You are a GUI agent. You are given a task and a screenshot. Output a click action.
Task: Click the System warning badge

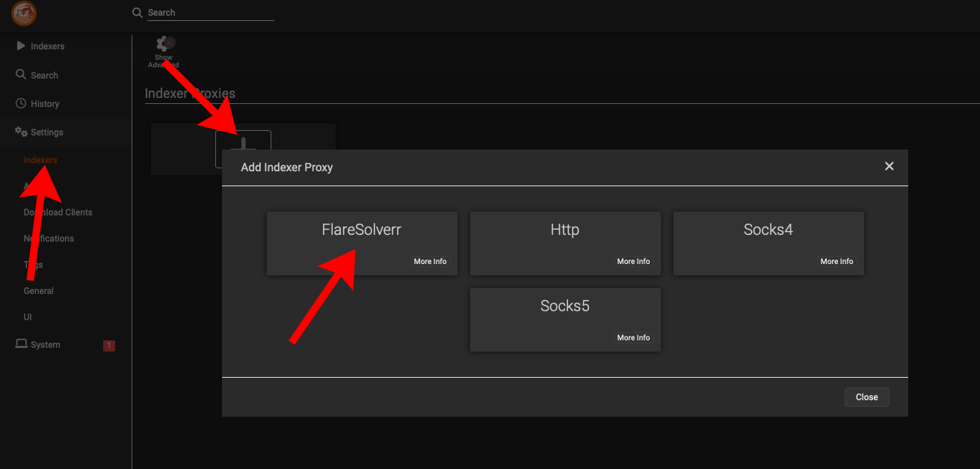click(109, 346)
